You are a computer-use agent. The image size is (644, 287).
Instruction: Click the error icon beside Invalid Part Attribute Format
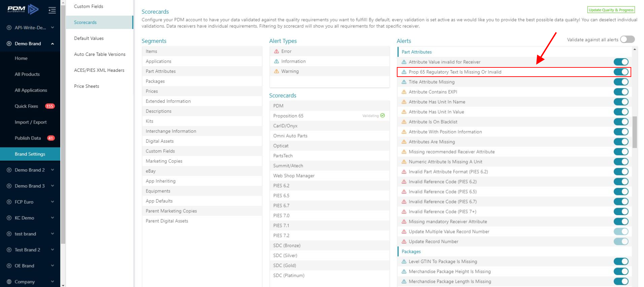[404, 172]
